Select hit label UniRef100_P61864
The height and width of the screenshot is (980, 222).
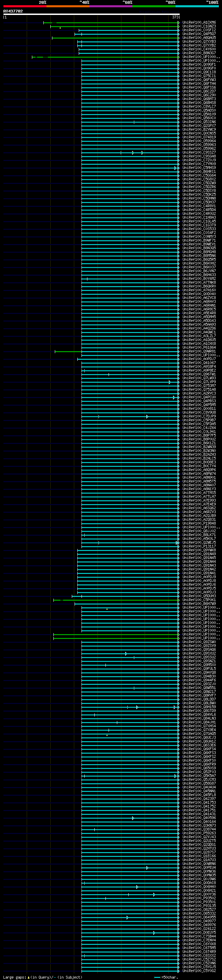199,347
